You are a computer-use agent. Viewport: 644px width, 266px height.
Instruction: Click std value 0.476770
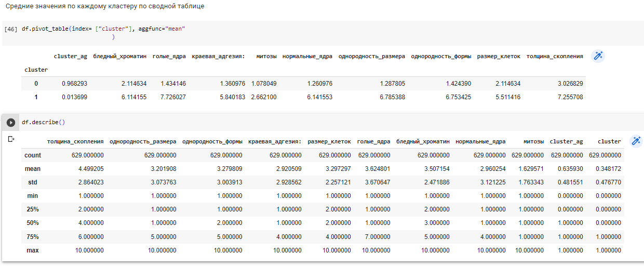(608, 182)
